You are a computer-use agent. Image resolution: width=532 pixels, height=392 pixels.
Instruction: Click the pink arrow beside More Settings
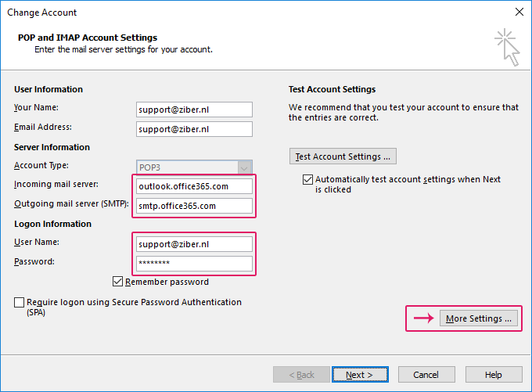coord(423,318)
